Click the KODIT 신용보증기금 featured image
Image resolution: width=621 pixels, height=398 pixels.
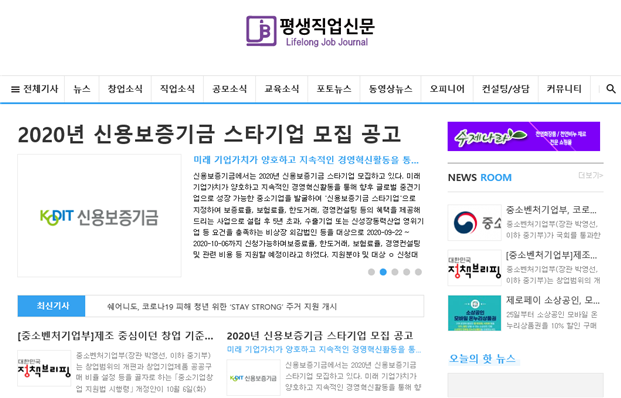[99, 215]
